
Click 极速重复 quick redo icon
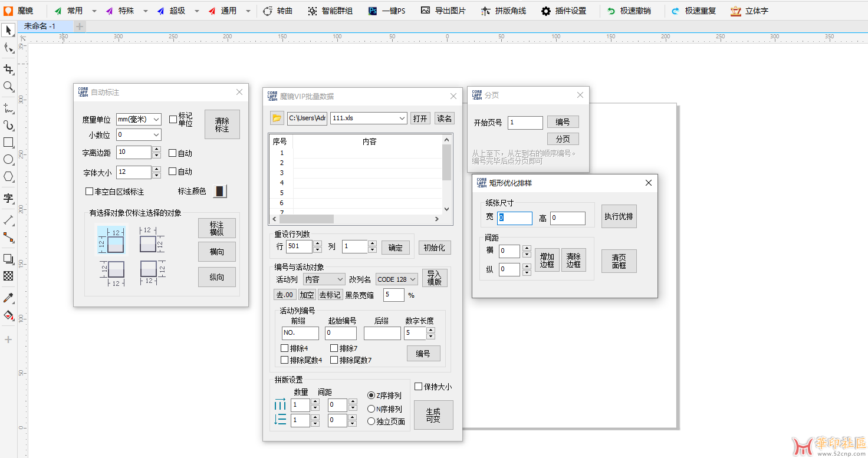pyautogui.click(x=675, y=11)
